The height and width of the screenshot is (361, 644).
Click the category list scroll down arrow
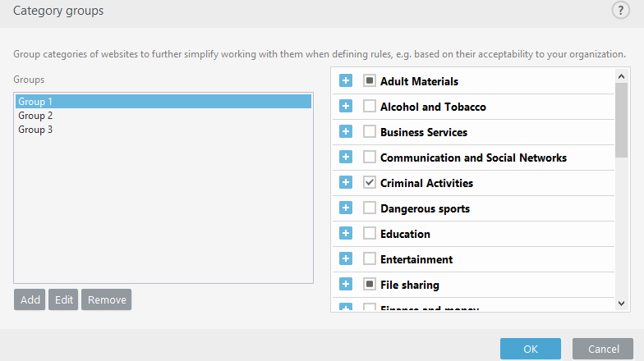621,304
